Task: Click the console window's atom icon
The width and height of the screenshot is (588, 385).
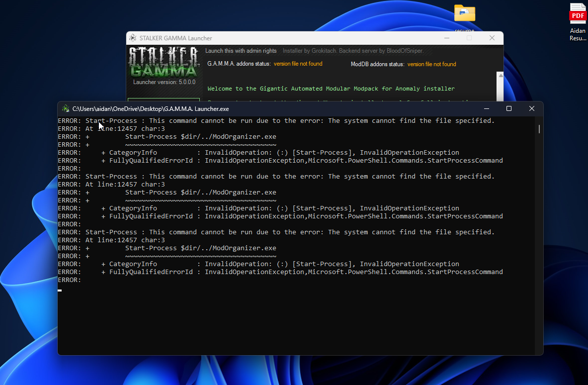Action: point(66,109)
